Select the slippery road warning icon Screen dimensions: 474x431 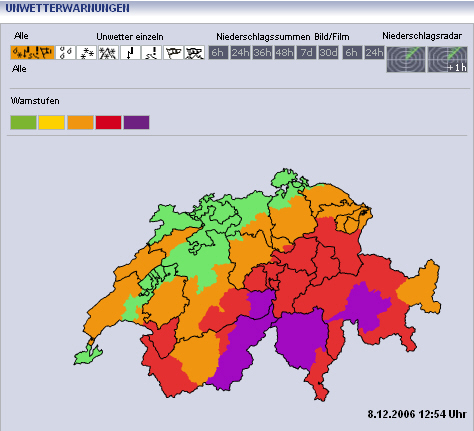coord(152,53)
